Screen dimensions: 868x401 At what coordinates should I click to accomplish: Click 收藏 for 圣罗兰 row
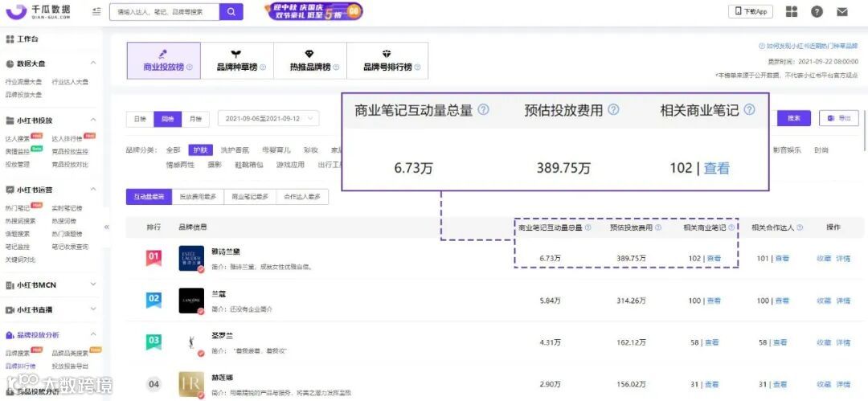(825, 343)
